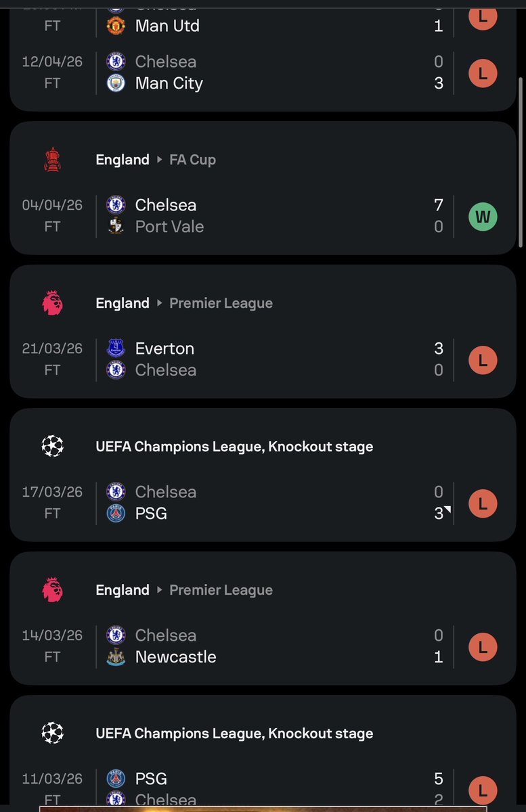Tap the aggregate marker beside PSG score 3
The width and height of the screenshot is (526, 812).
(447, 509)
